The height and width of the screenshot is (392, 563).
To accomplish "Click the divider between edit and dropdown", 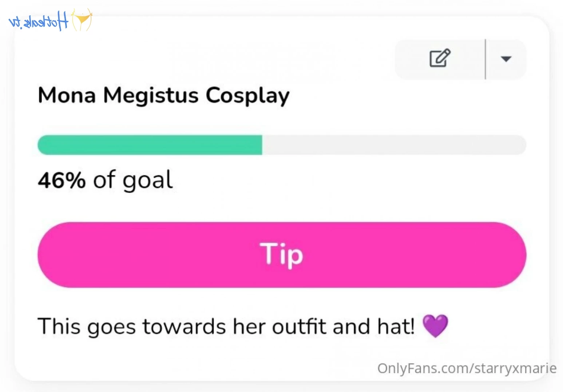I will click(485, 59).
